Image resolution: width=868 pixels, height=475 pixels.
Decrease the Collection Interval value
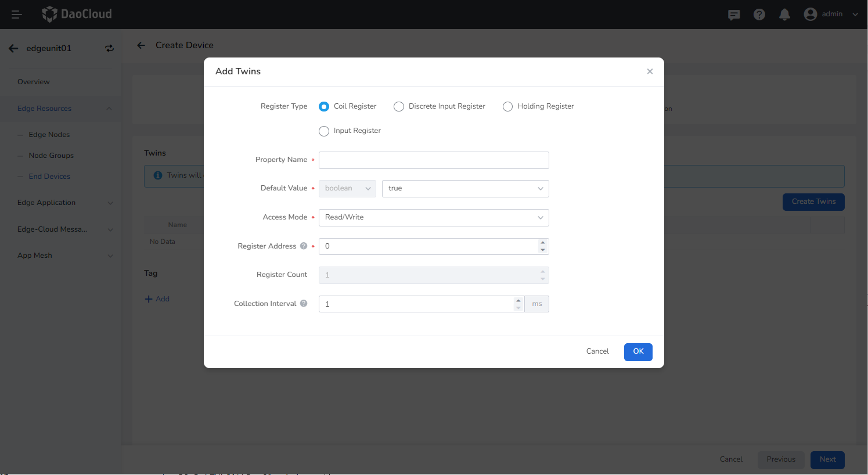tap(518, 308)
